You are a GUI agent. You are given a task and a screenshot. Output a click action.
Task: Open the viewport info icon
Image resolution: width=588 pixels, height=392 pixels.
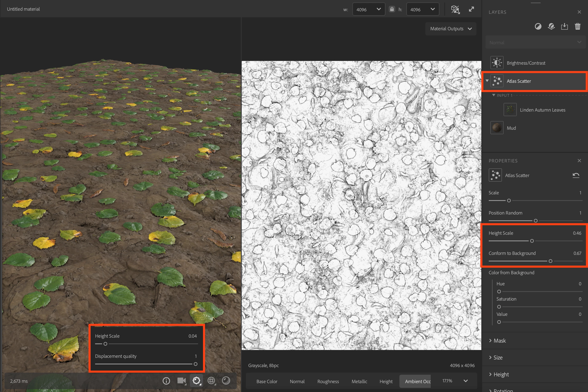(x=166, y=381)
